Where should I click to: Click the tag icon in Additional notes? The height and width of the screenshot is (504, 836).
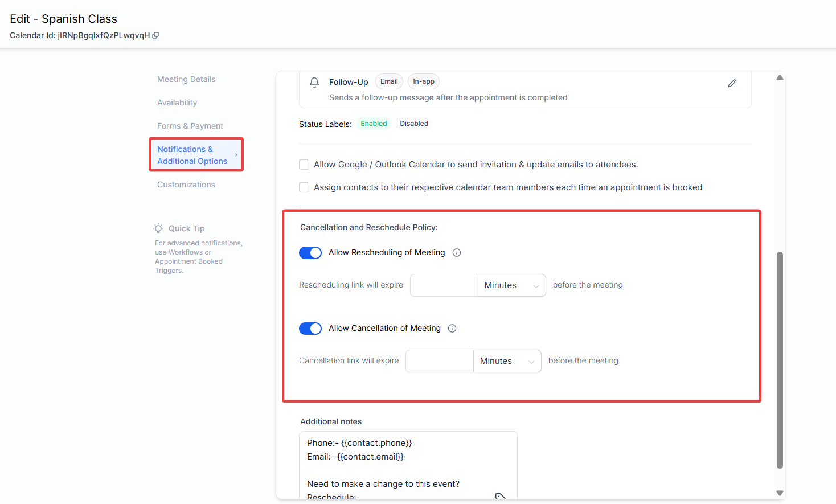500,496
